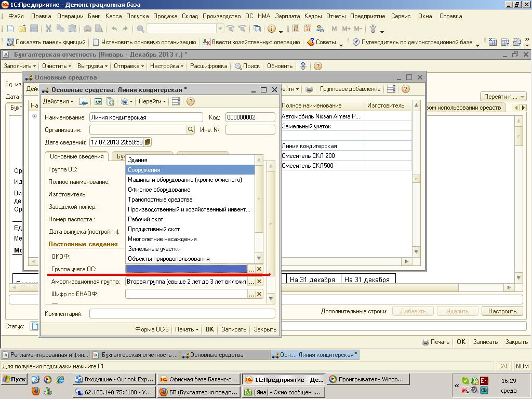This screenshot has height=399, width=532.
Task: Open calendar picker for Дата сведений
Action: point(148,142)
